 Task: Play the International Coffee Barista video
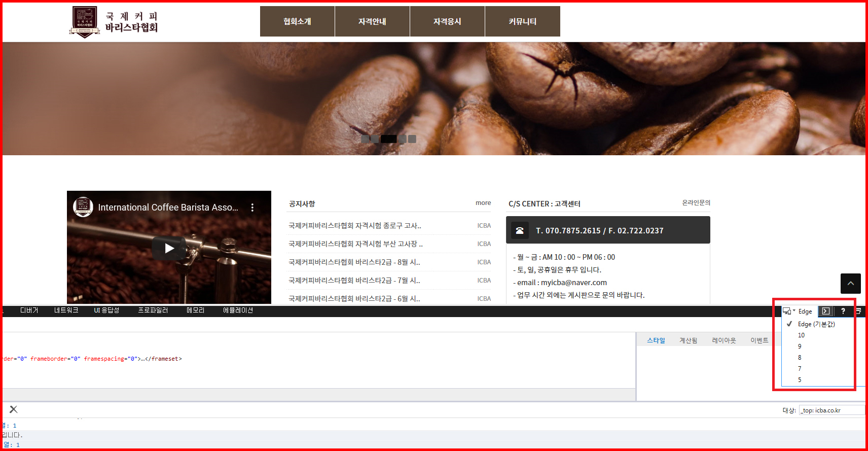(169, 248)
